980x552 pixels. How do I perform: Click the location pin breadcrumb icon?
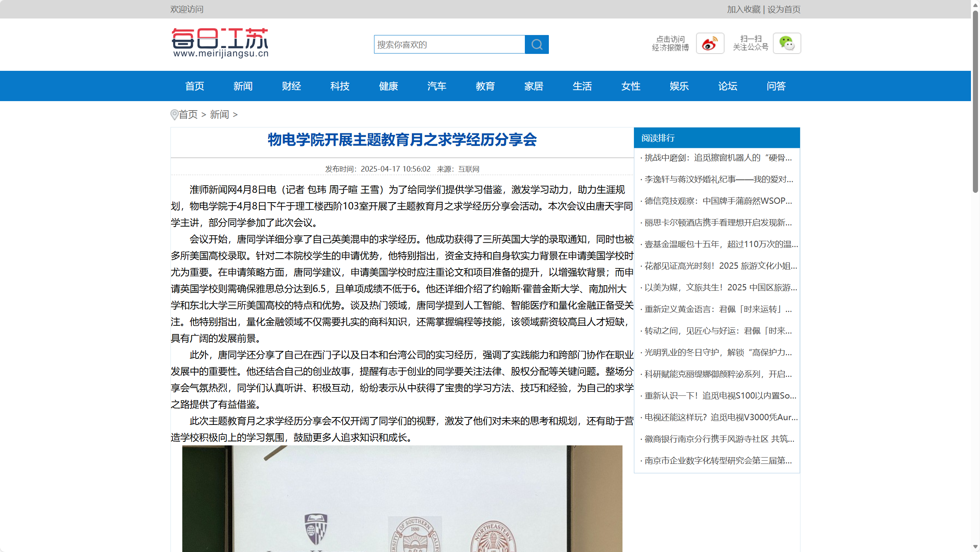point(174,114)
